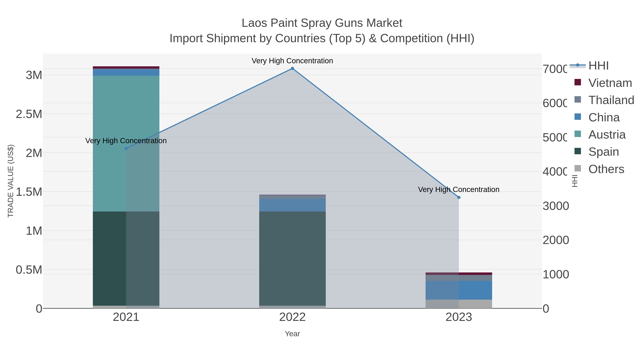Toggle the Spain legend entry

(x=596, y=152)
